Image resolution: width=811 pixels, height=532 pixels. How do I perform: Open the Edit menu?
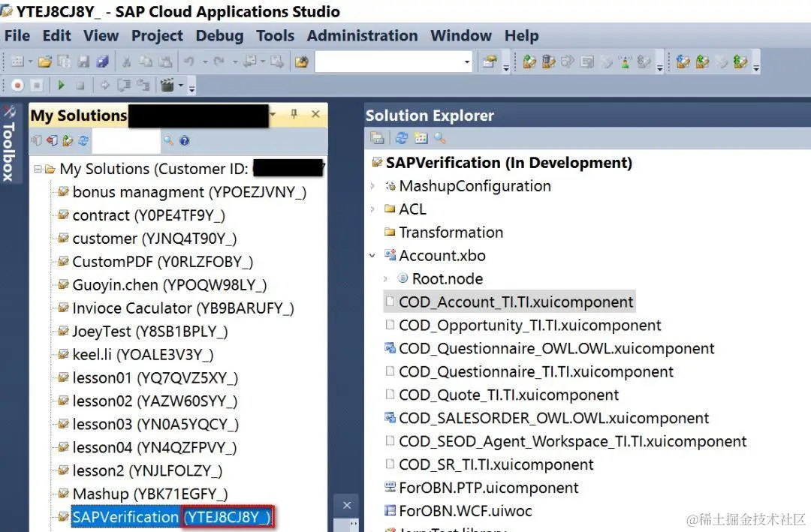(x=56, y=36)
